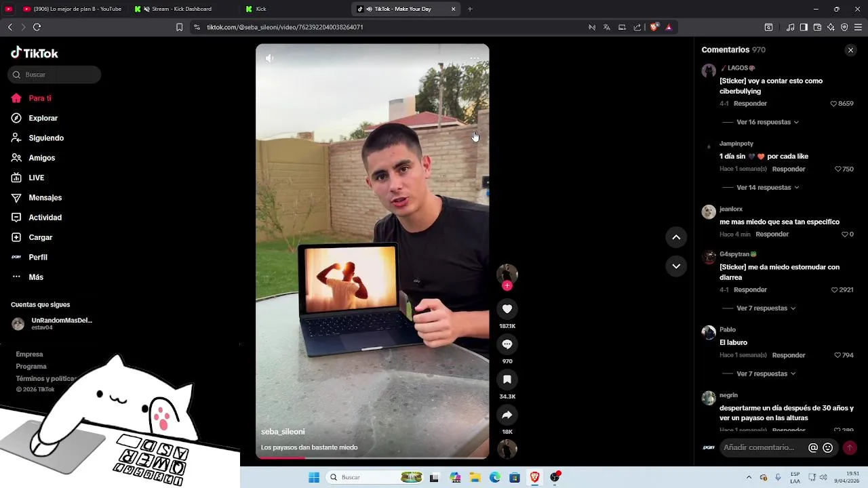Open the emoji picker icon
Viewport: 868px width, 488px height.
coord(827,447)
